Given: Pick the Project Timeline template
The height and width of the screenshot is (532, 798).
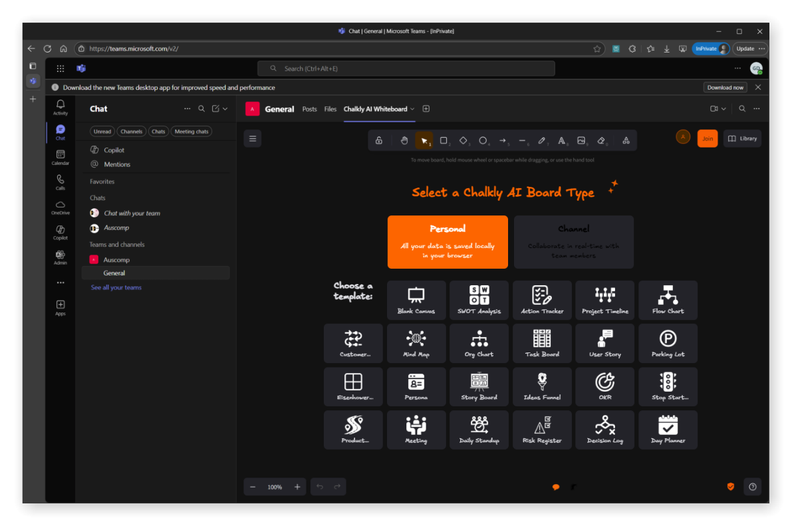Looking at the screenshot, I should pos(605,301).
